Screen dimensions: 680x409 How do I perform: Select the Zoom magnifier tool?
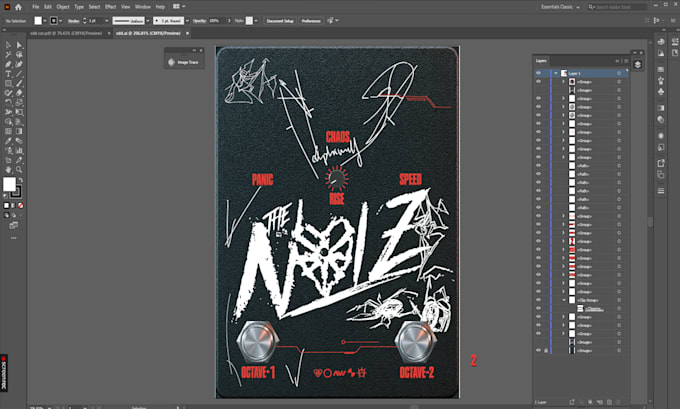pos(19,170)
